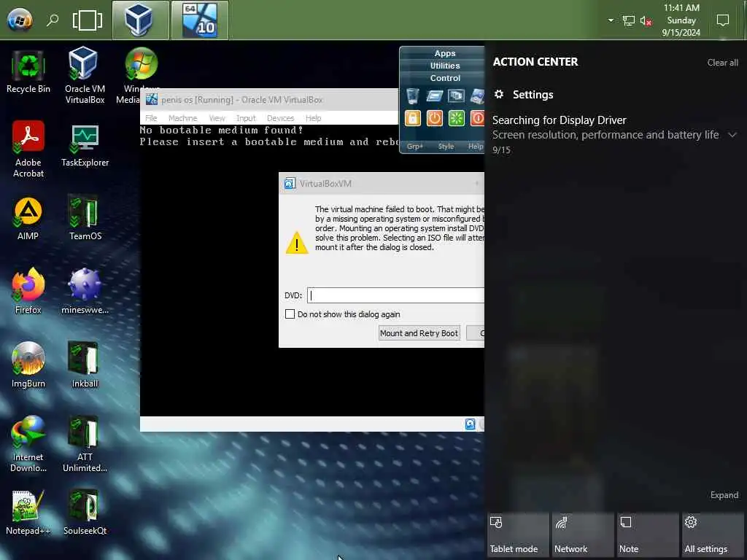Open network icon in system tray
The height and width of the screenshot is (560, 747).
628,20
